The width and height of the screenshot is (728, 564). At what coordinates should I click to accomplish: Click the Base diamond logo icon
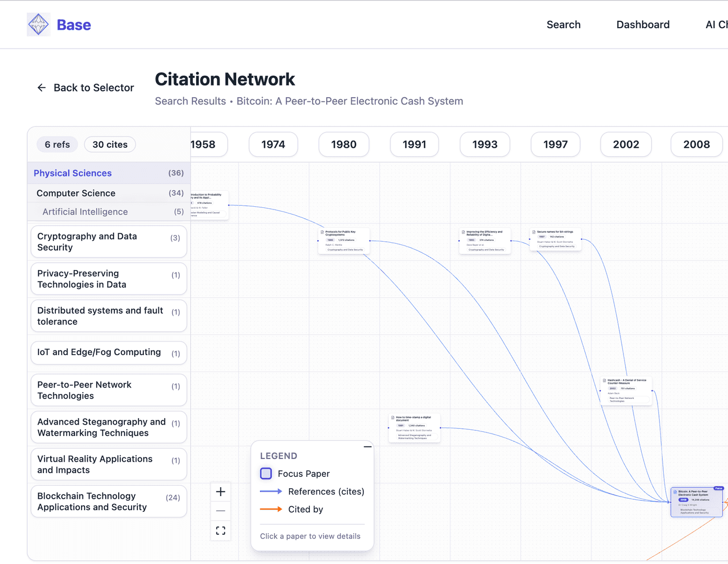click(39, 25)
